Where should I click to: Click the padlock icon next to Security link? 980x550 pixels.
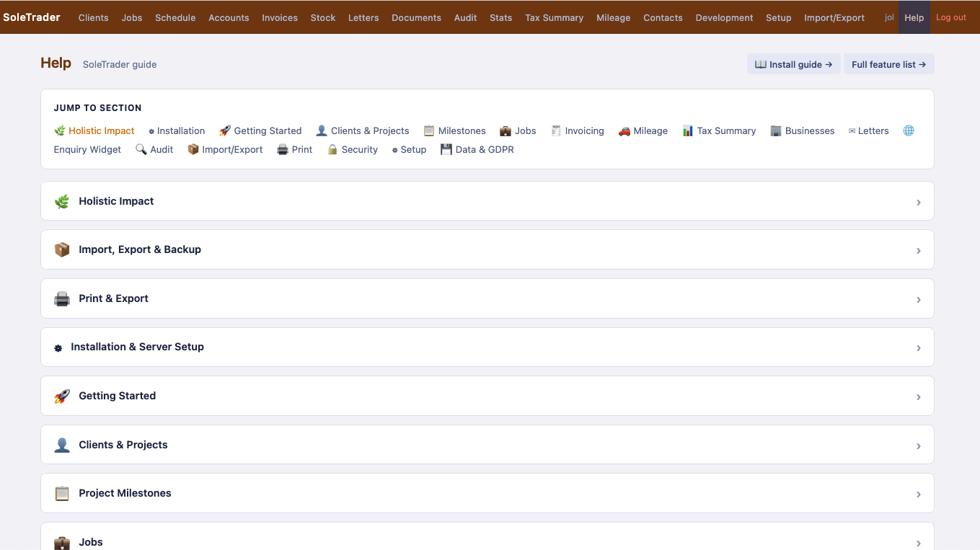click(x=332, y=149)
